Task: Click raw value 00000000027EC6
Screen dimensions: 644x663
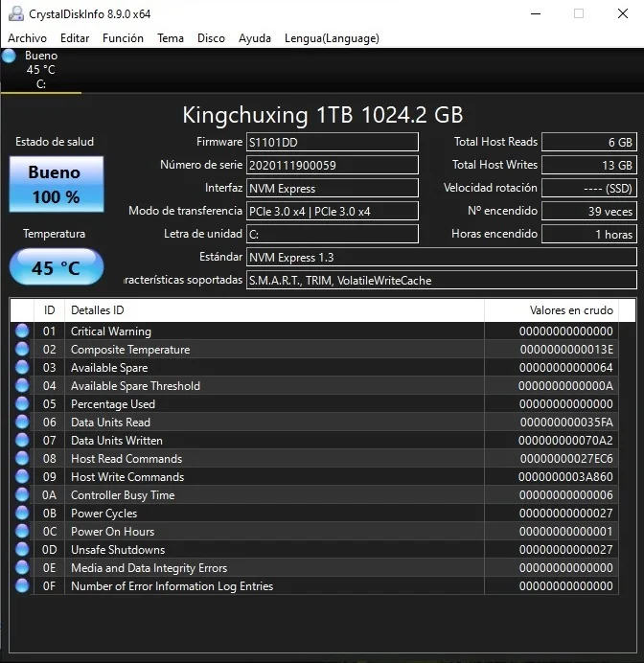Action: click(x=566, y=458)
